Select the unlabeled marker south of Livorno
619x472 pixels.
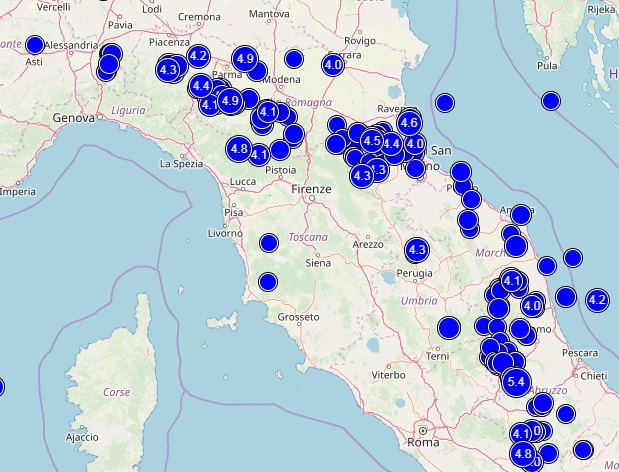[x=269, y=243]
